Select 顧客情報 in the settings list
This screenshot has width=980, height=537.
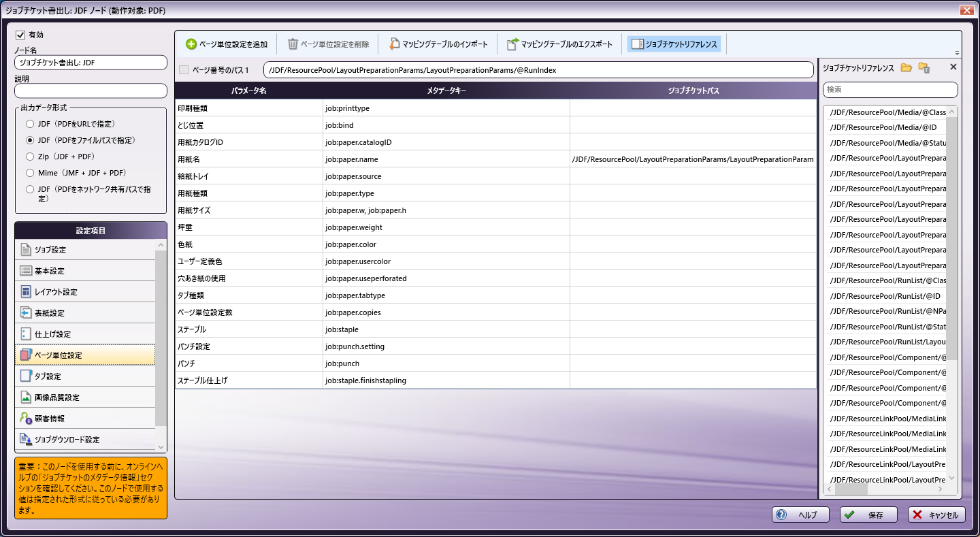pos(85,419)
